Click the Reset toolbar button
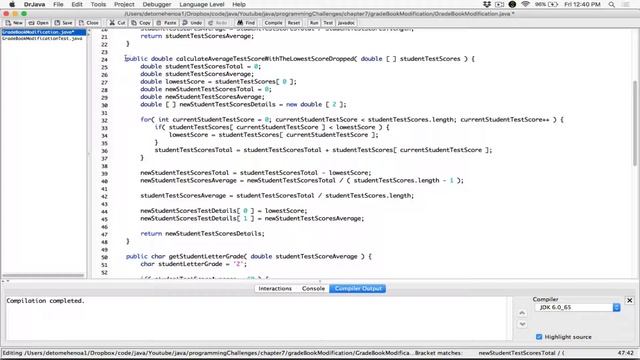 (x=293, y=23)
